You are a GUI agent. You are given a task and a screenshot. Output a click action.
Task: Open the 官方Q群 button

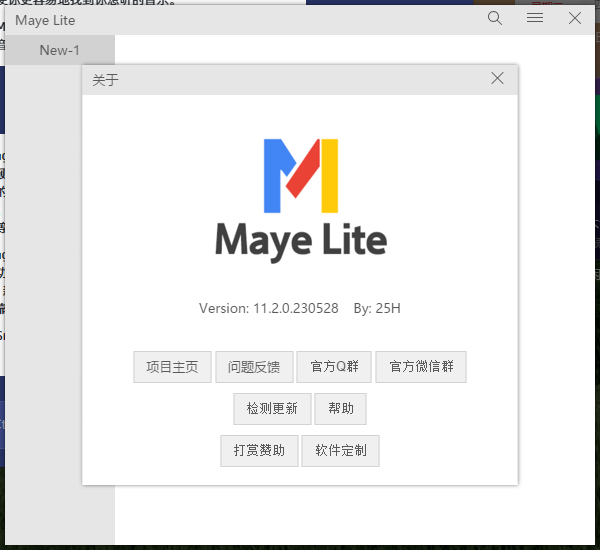[334, 367]
